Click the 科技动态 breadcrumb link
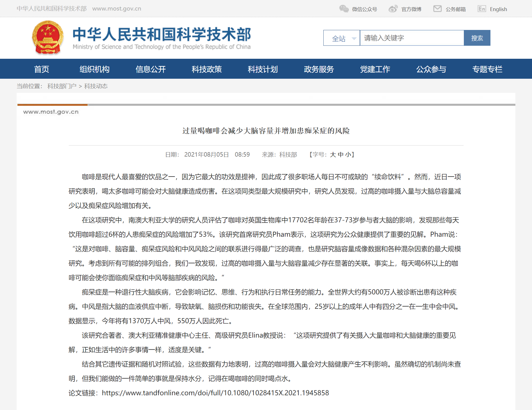This screenshot has height=410, width=532. [96, 86]
